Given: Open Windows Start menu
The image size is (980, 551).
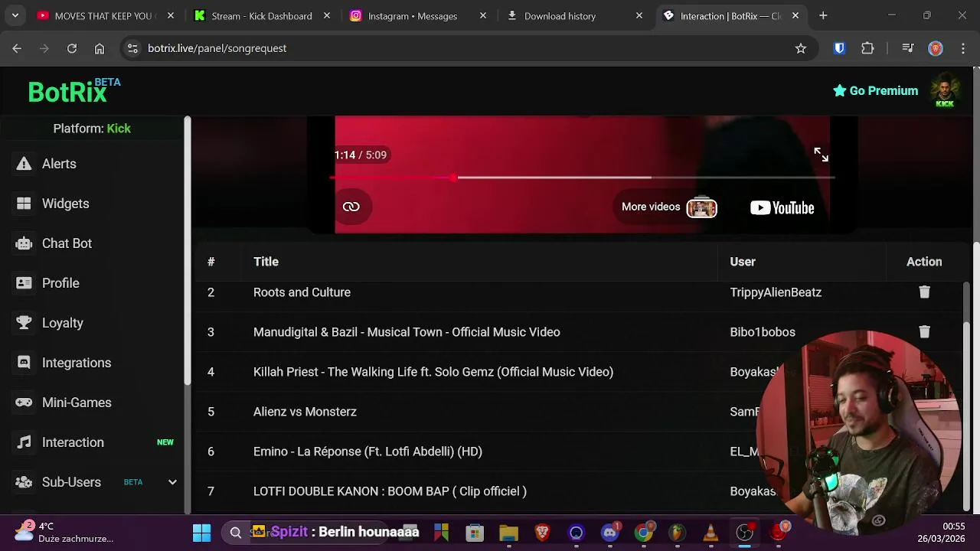Looking at the screenshot, I should click(202, 533).
